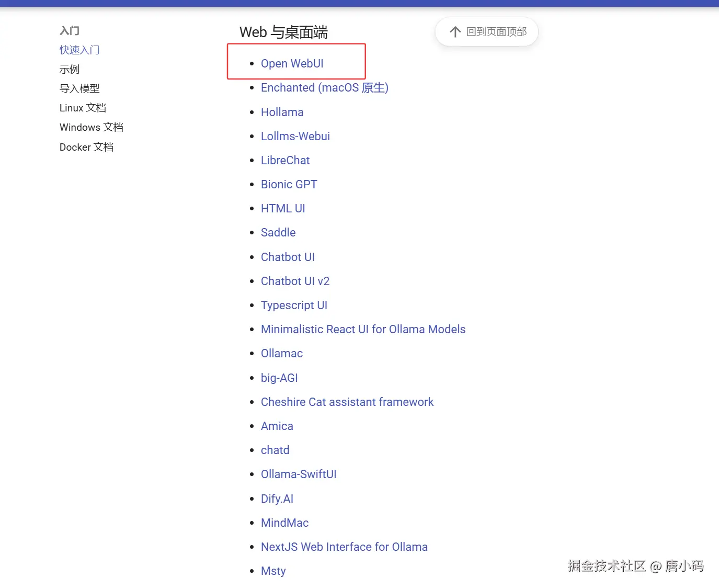Select LibreChat from the list
Viewport: 719px width, 588px height.
285,160
